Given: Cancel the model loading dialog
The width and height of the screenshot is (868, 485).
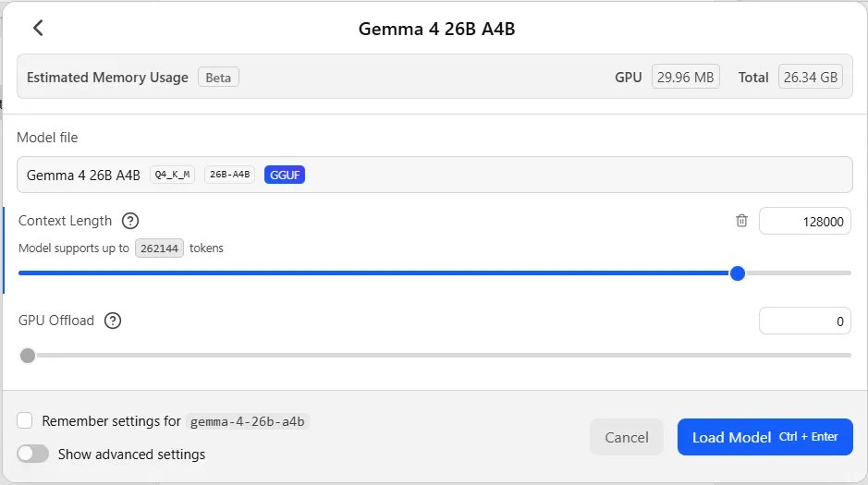Looking at the screenshot, I should pos(626,437).
